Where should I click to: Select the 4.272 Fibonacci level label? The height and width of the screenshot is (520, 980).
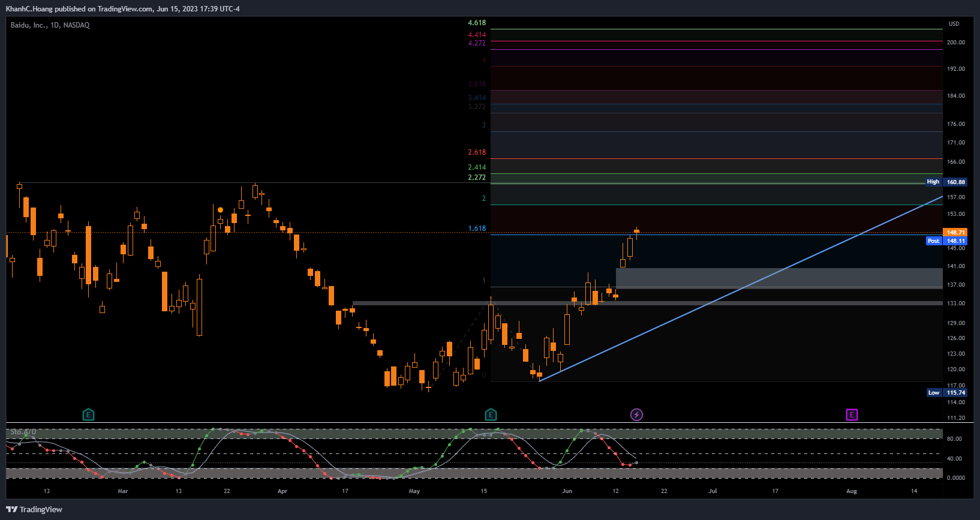point(477,43)
